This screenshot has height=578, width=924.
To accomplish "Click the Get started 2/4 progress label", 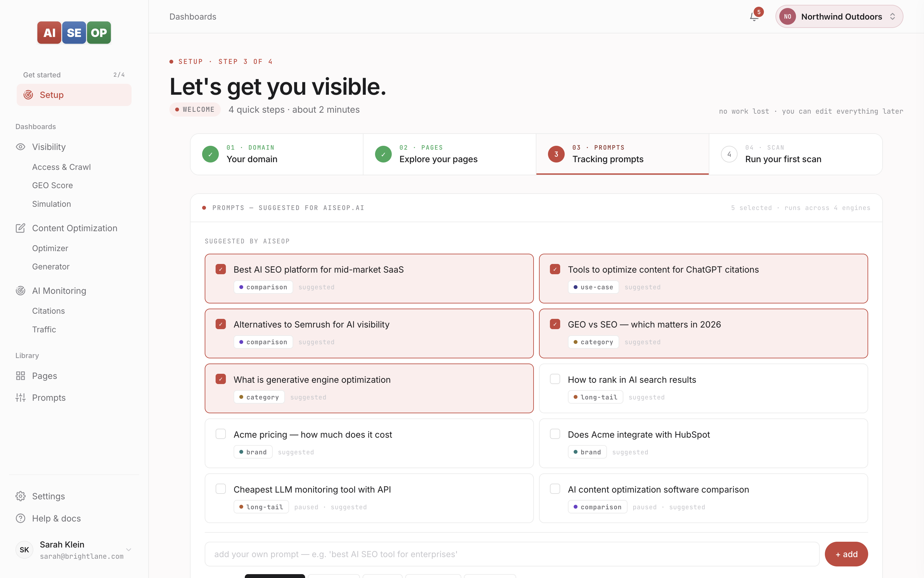I will 74,74.
